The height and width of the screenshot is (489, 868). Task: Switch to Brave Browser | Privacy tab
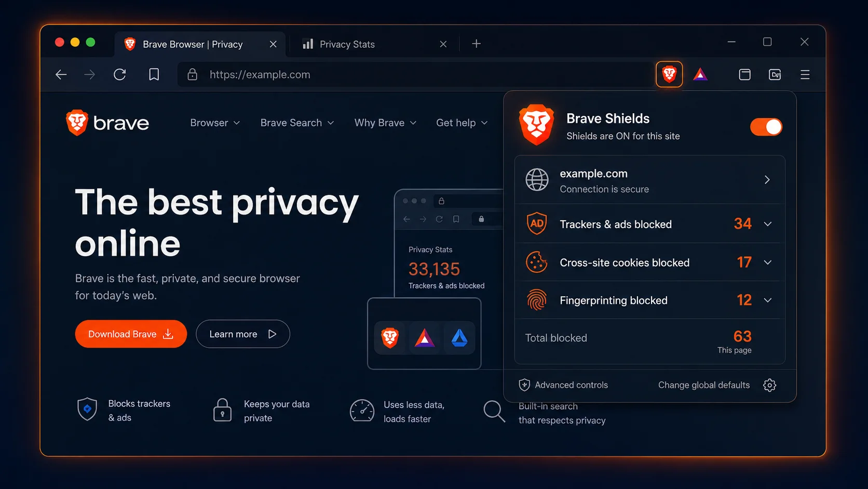199,44
